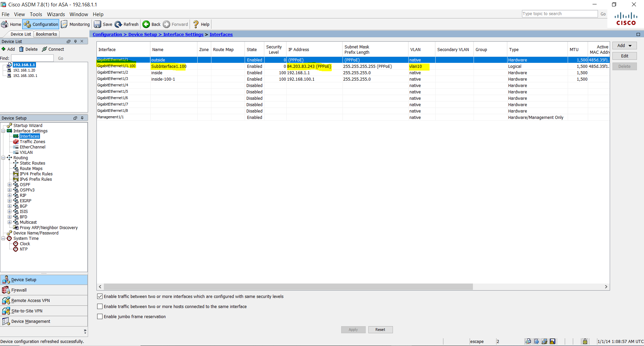Select the Startup Wizard tree icon
The height and width of the screenshot is (346, 644).
pyautogui.click(x=9, y=125)
